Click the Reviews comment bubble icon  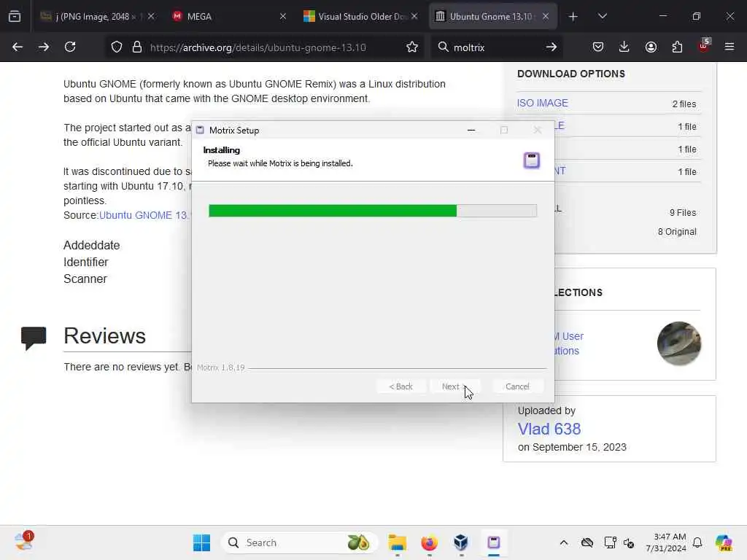coord(34,338)
